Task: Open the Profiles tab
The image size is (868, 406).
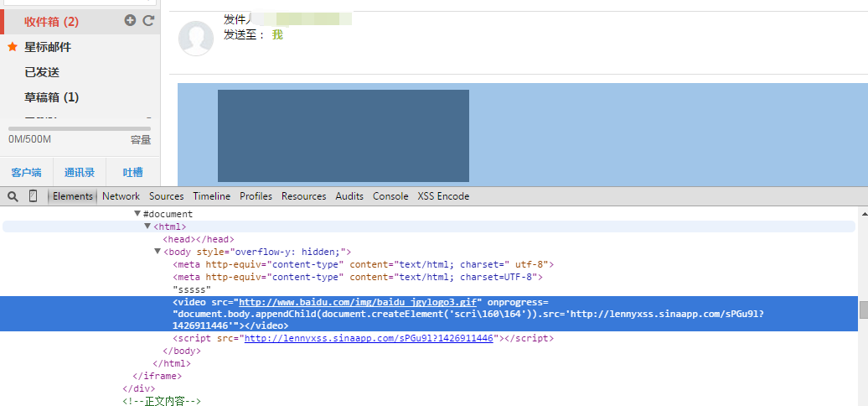Action: (256, 196)
